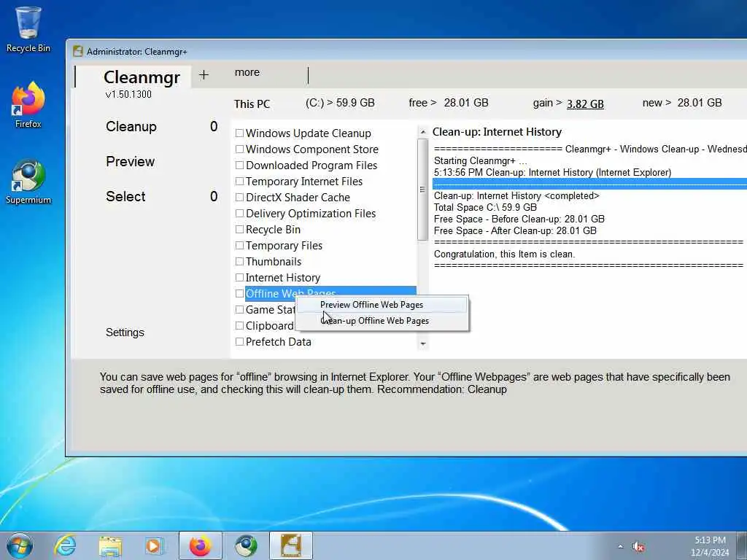Check Windows Component Store

(239, 149)
